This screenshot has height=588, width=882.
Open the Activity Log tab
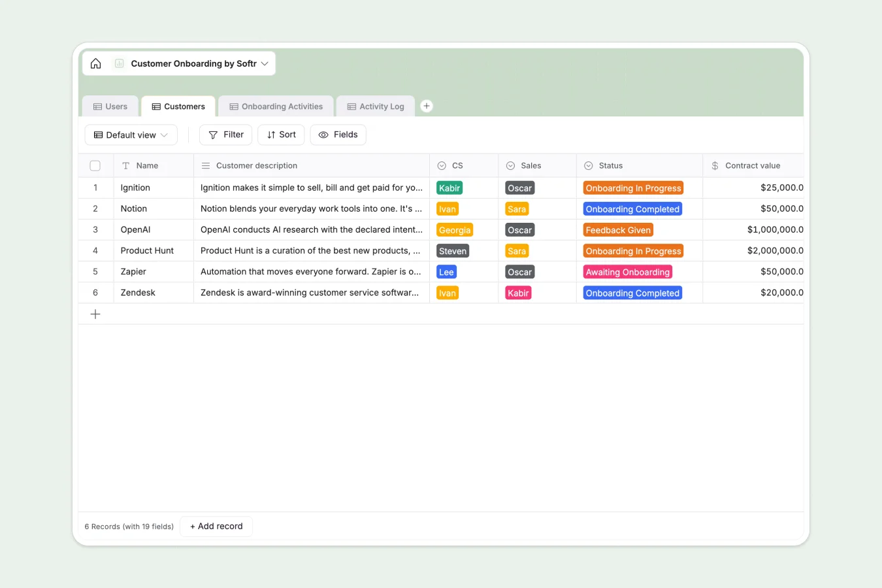376,106
